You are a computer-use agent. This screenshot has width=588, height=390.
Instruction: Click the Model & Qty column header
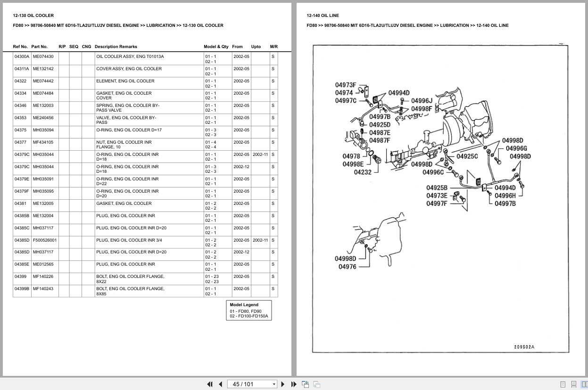[216, 47]
